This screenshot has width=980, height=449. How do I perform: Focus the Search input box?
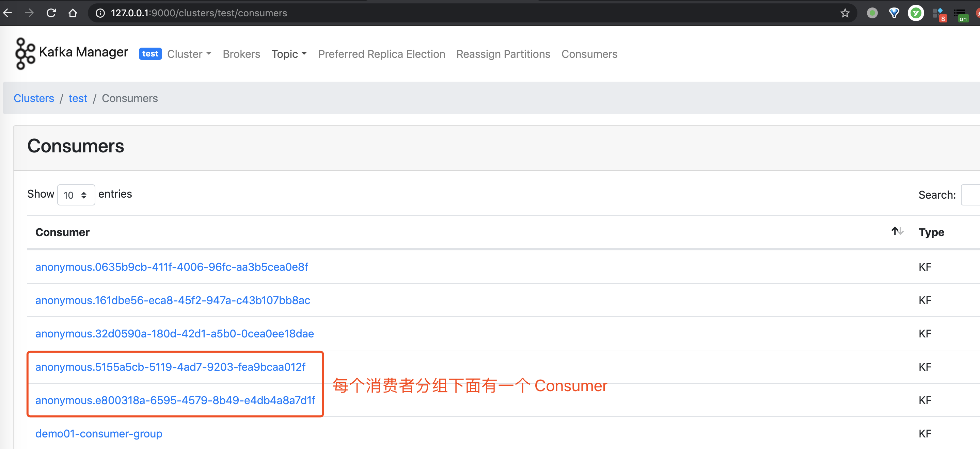(970, 195)
